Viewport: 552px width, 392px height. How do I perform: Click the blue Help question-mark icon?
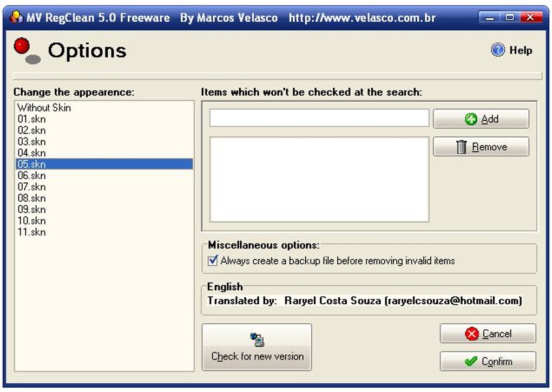coord(497,50)
